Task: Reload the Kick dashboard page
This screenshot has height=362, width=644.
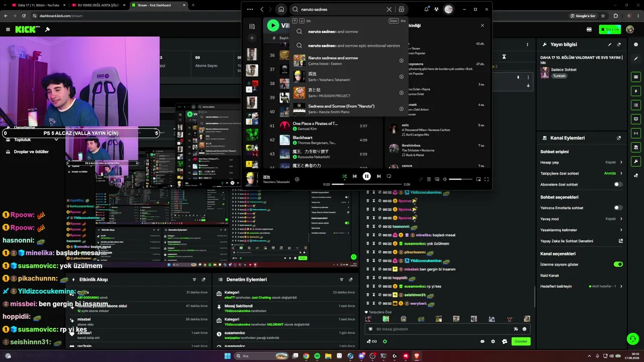Action: click(24, 16)
